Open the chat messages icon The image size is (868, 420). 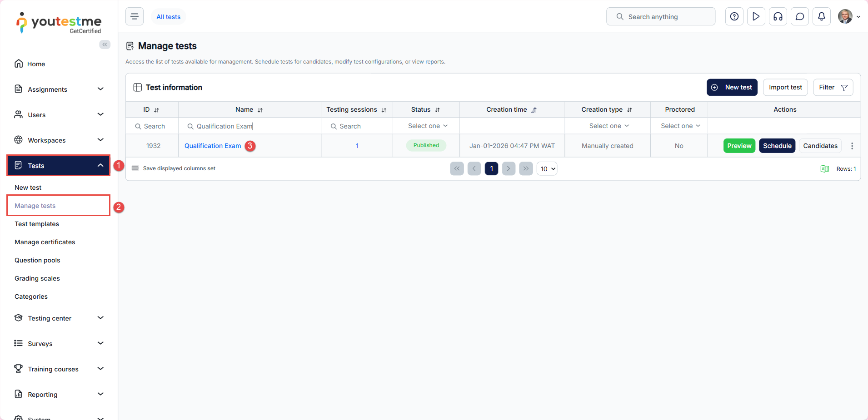tap(799, 17)
